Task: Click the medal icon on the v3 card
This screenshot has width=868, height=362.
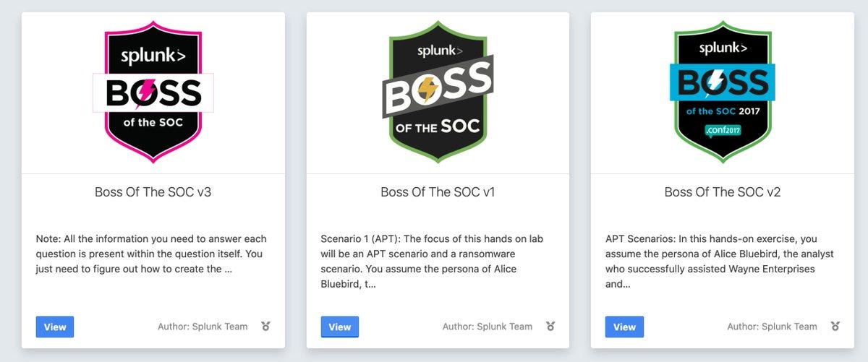Action: (x=265, y=327)
